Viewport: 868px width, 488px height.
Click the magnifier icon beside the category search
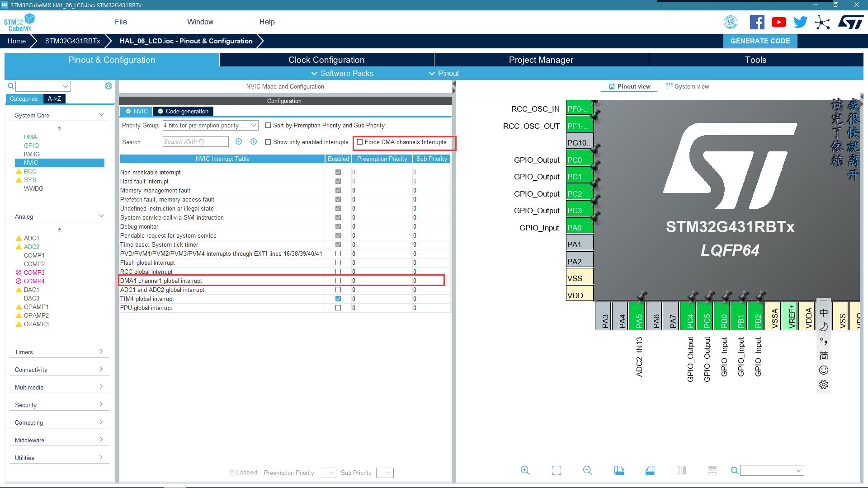pos(11,86)
